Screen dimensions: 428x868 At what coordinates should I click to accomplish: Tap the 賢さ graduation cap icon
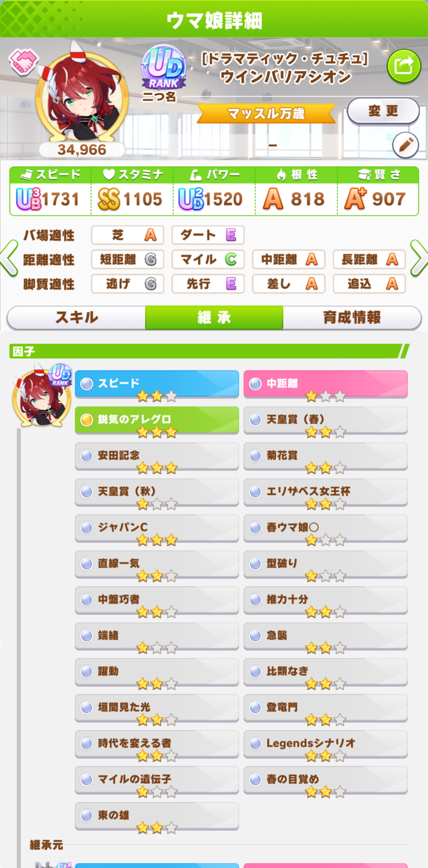click(x=364, y=175)
